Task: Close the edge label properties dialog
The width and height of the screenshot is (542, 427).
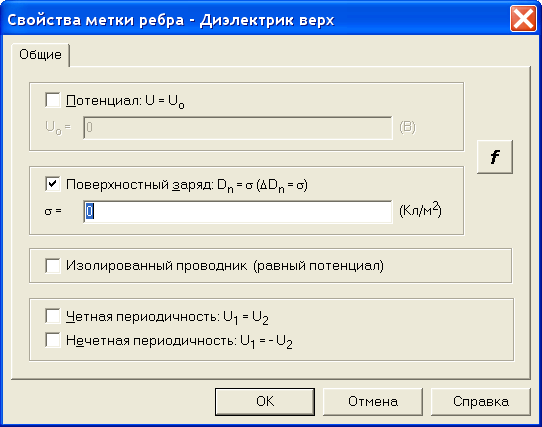Action: coord(523,19)
